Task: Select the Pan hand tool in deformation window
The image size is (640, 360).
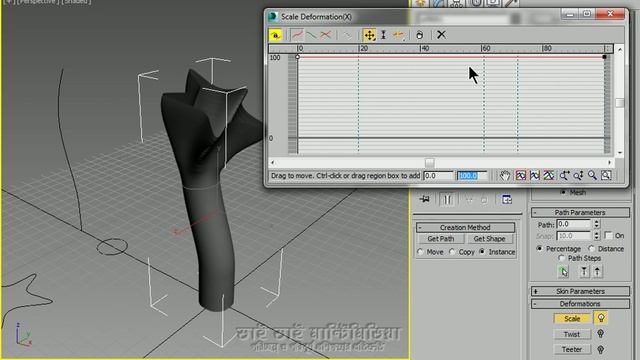Action: coord(505,176)
